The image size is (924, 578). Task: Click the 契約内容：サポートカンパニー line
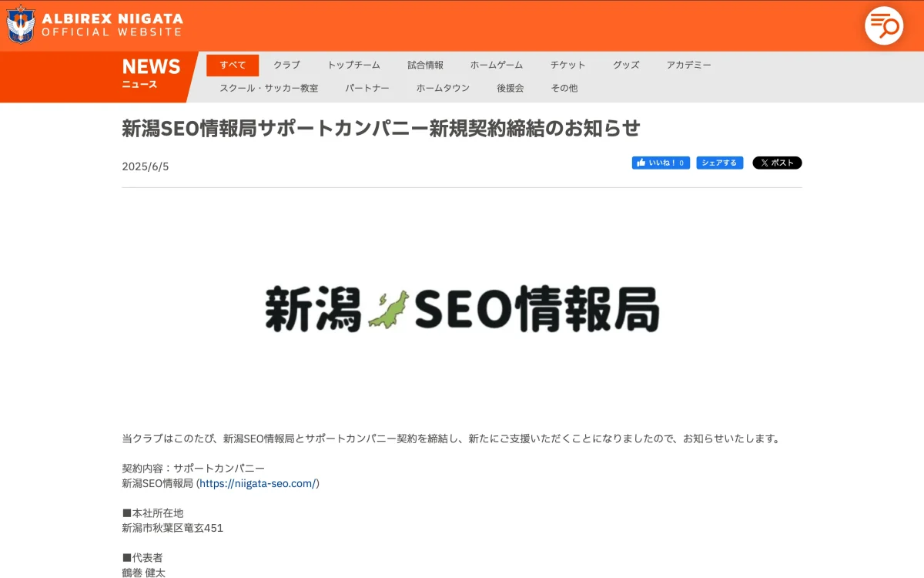point(193,469)
